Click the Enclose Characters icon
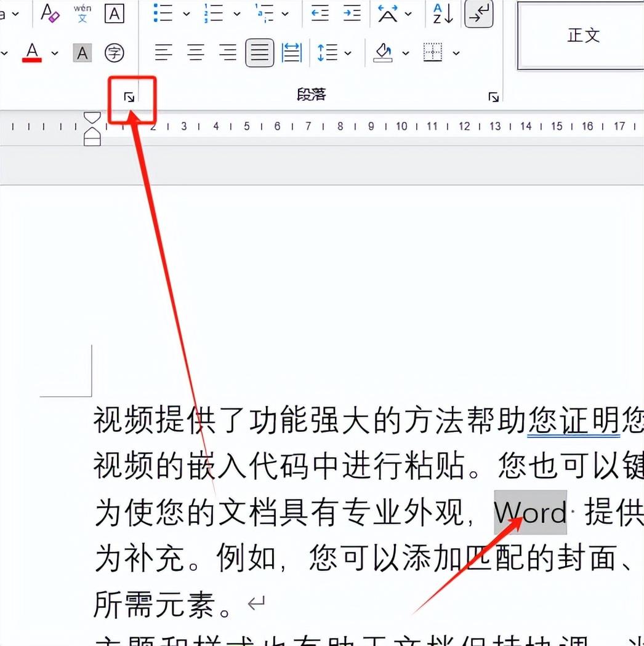 click(x=114, y=53)
